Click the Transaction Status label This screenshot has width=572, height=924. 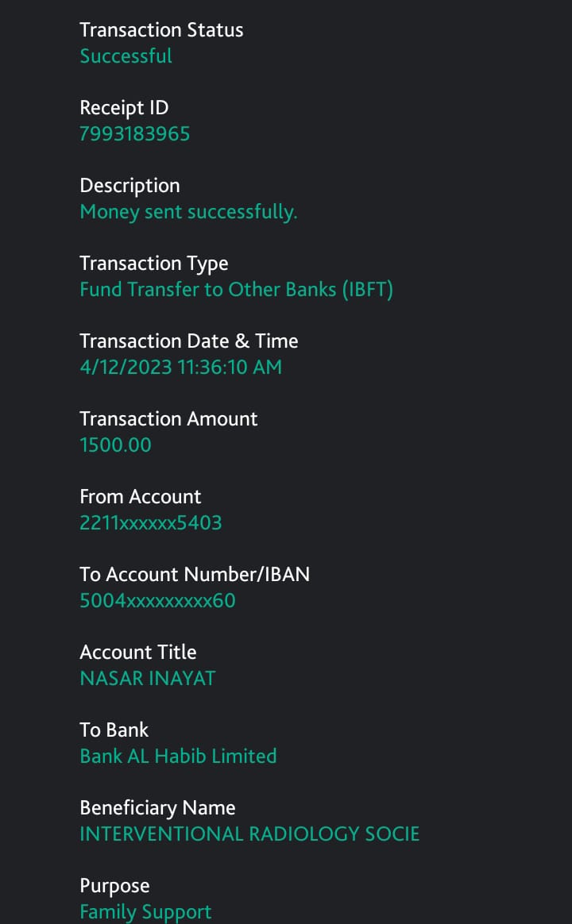click(161, 30)
